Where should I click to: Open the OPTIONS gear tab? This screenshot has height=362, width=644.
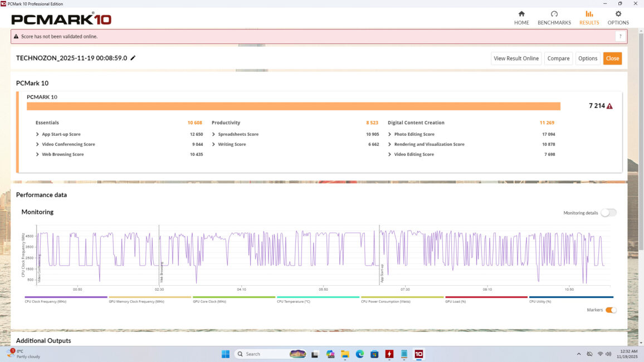[x=618, y=18]
